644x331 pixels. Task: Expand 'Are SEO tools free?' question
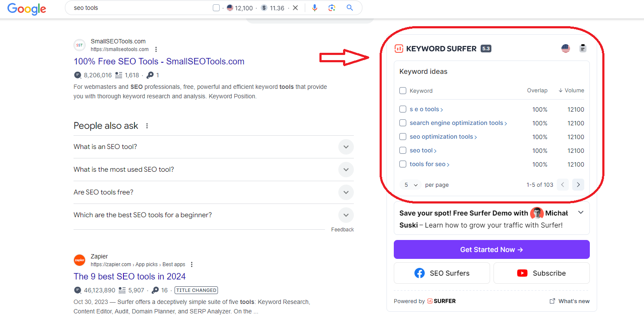coord(214,192)
